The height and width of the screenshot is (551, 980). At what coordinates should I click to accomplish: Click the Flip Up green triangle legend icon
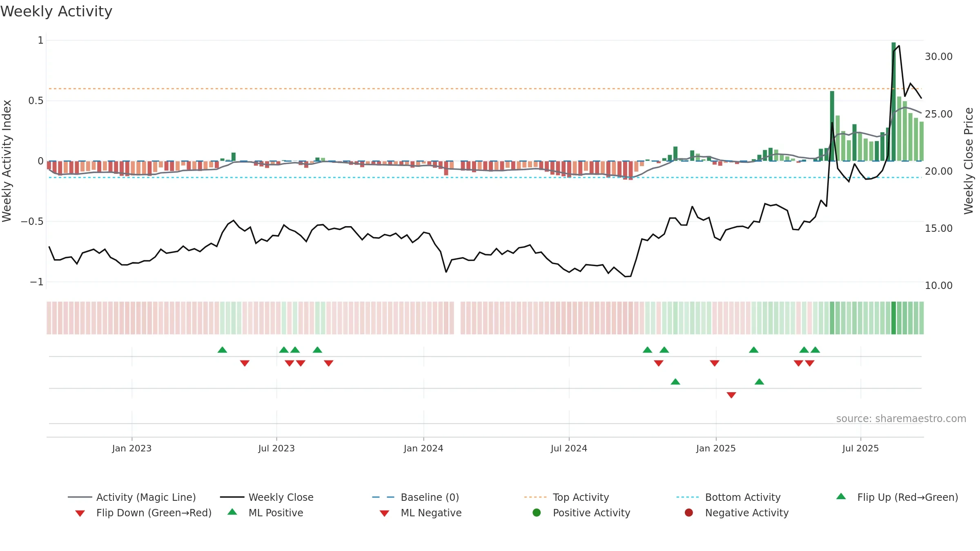pyautogui.click(x=841, y=496)
